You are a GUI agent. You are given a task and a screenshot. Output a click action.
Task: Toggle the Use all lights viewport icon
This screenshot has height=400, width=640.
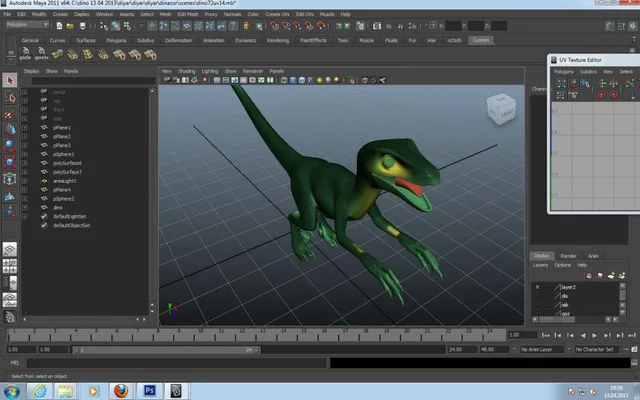click(320, 80)
